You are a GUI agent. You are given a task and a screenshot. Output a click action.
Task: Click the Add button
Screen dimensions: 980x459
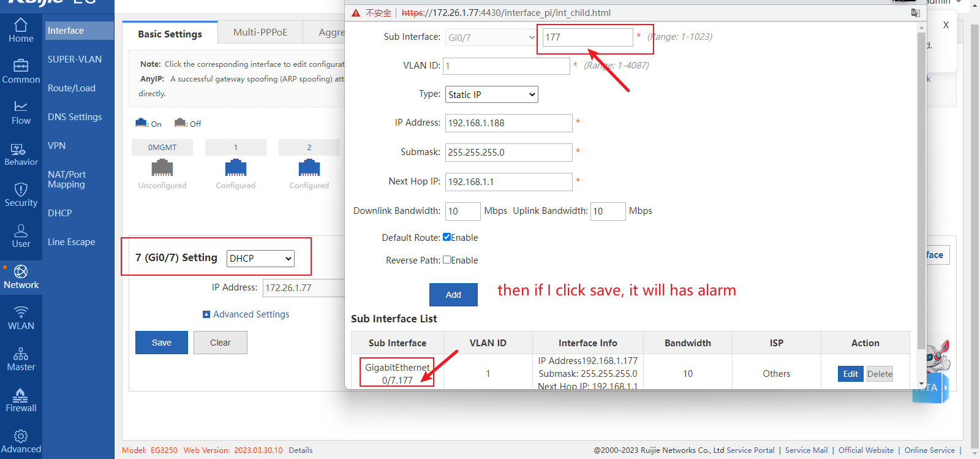click(453, 295)
